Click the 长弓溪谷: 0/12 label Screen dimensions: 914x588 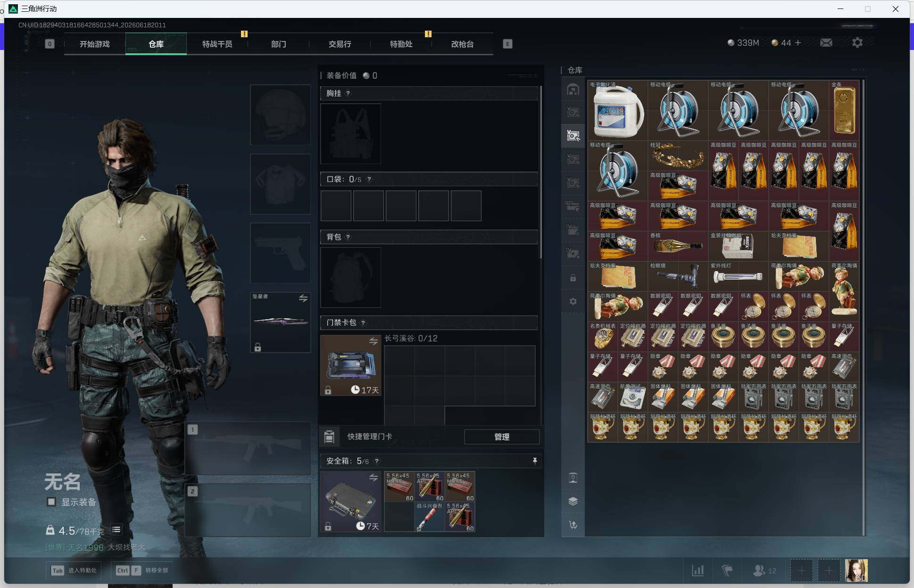point(411,339)
